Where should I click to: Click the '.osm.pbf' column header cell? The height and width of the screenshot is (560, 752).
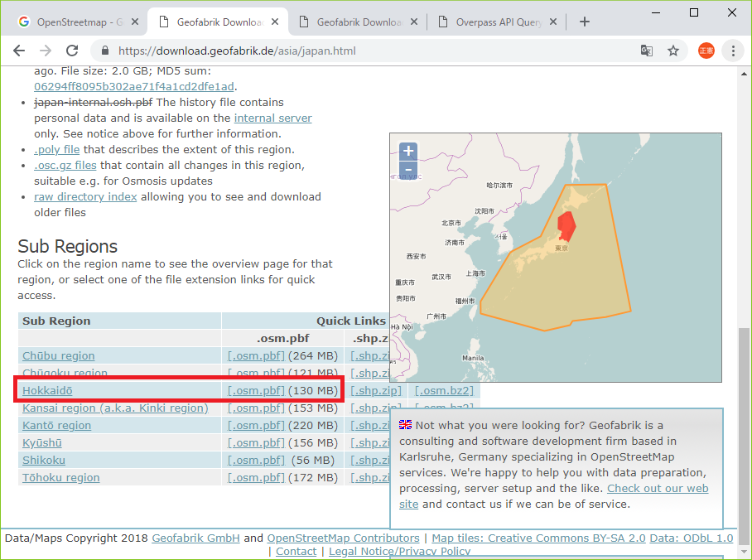pos(283,338)
